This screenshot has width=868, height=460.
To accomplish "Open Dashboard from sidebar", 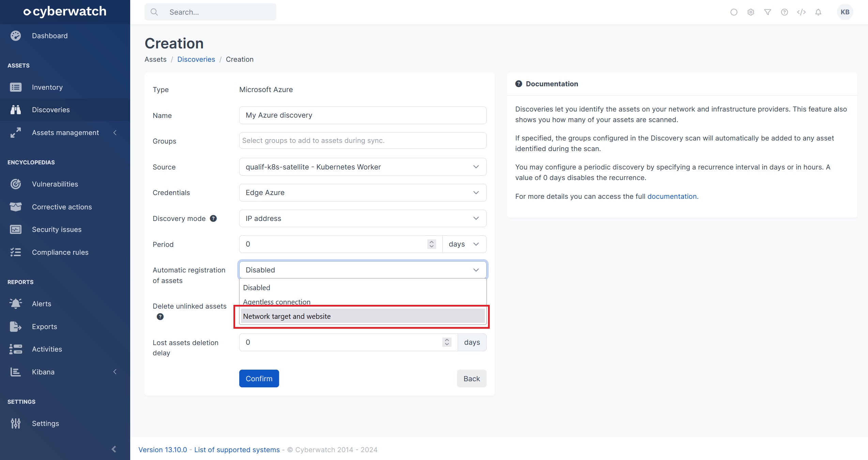I will [50, 36].
